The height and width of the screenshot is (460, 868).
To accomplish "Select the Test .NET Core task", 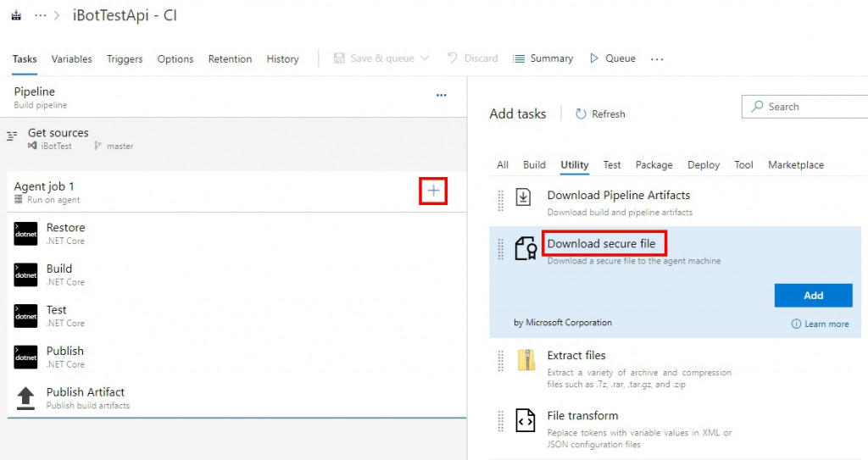I will pos(237,316).
